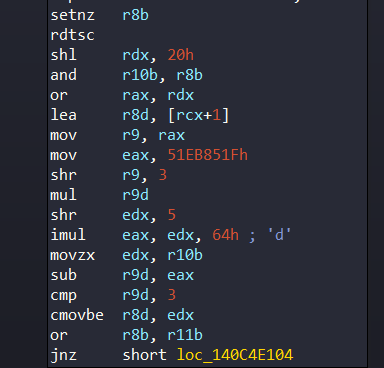Select the setnz mnemonic
This screenshot has height=368, width=384.
pyautogui.click(x=72, y=15)
